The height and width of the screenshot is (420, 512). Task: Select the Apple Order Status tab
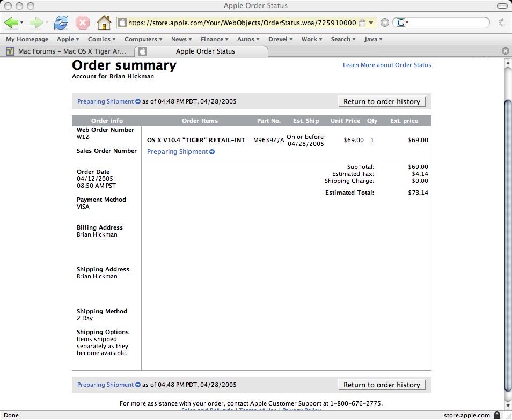coord(201,51)
